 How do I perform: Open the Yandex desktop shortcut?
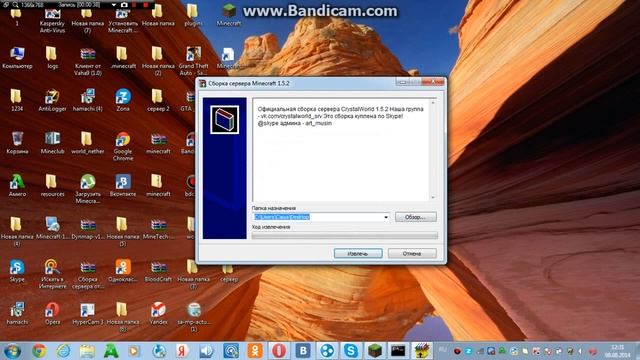coord(158,313)
